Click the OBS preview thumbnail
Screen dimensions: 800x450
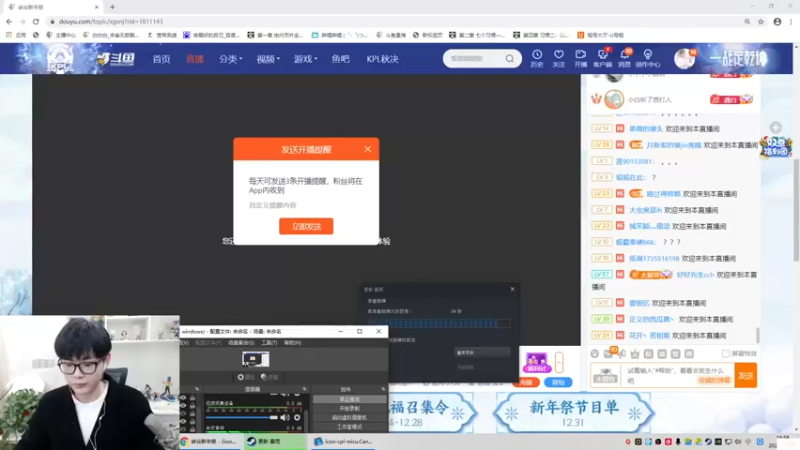point(256,359)
